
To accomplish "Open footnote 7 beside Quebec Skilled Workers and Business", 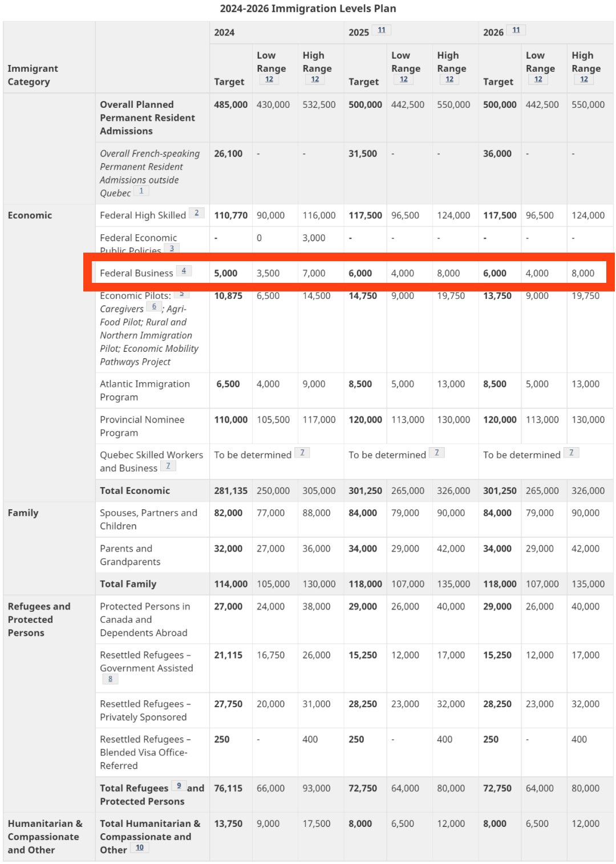I will click(168, 466).
